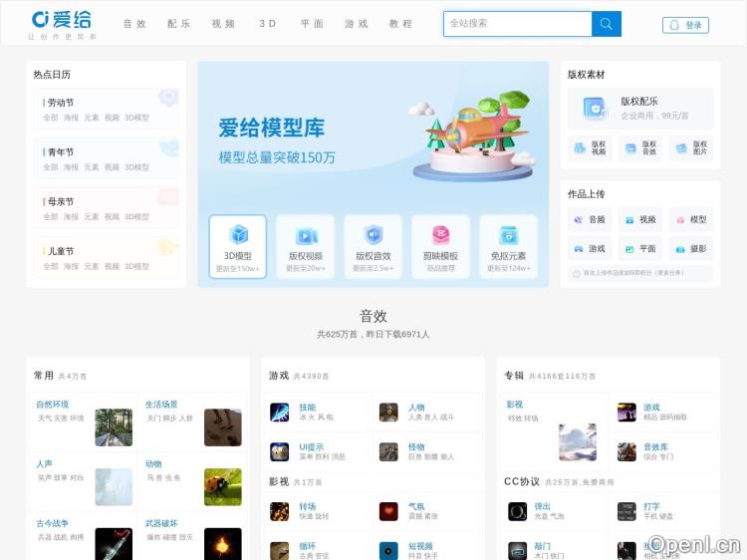Click the 技能 game sound icon
The image size is (747, 560).
coord(280,413)
